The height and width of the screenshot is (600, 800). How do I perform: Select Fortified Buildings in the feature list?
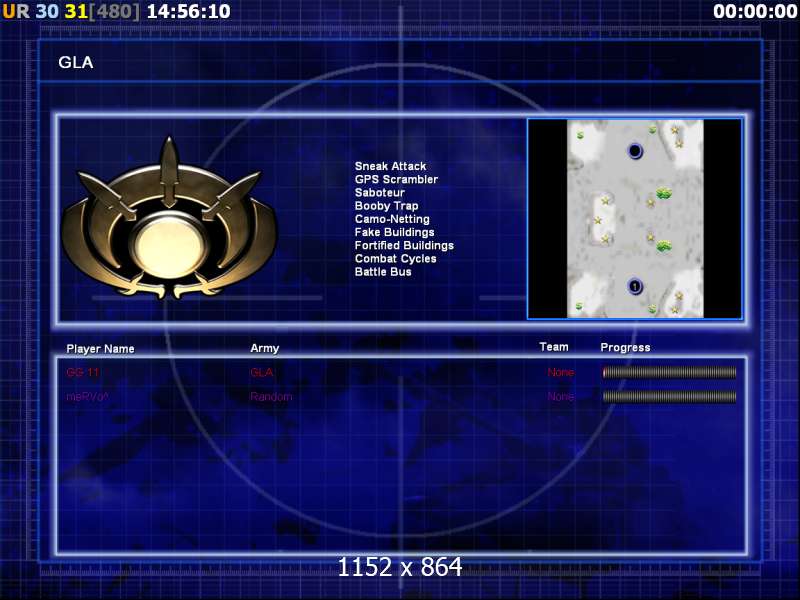(404, 246)
